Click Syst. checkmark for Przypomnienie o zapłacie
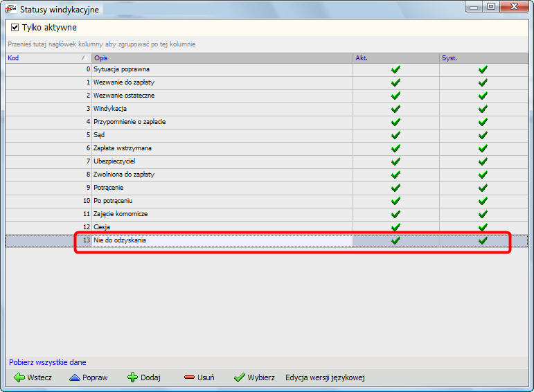 [483, 122]
